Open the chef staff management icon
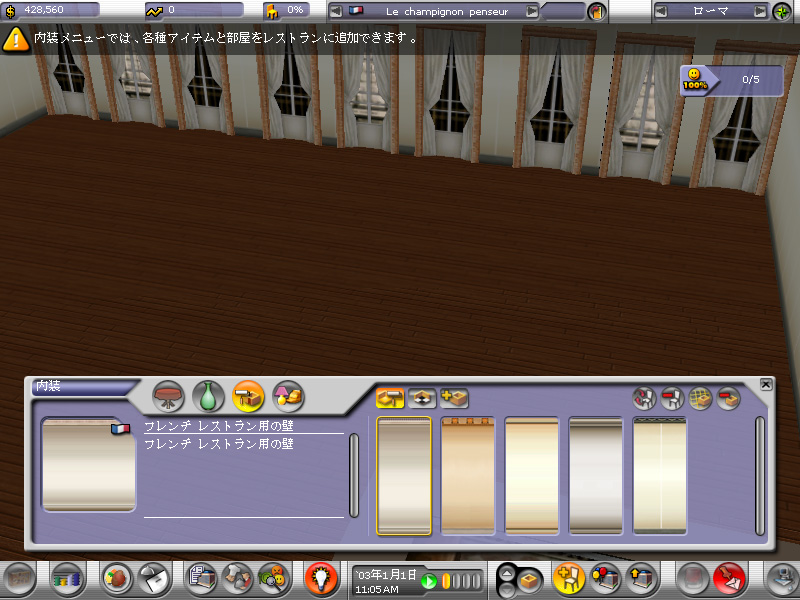Screen dimensions: 800x600 pyautogui.click(x=238, y=579)
